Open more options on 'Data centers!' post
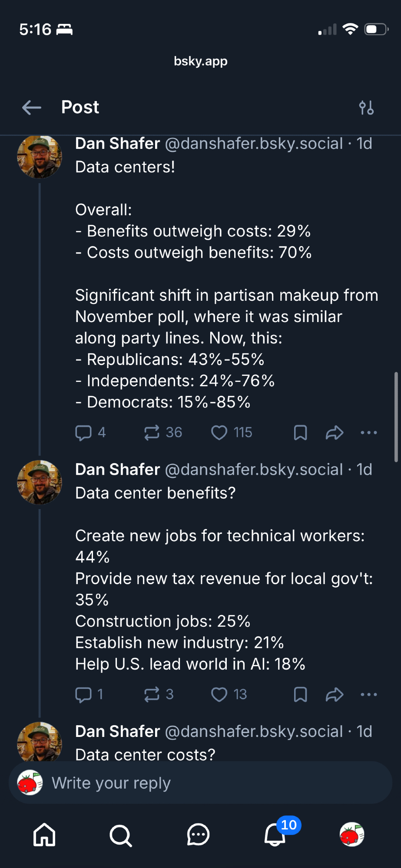The height and width of the screenshot is (868, 401). click(x=369, y=433)
